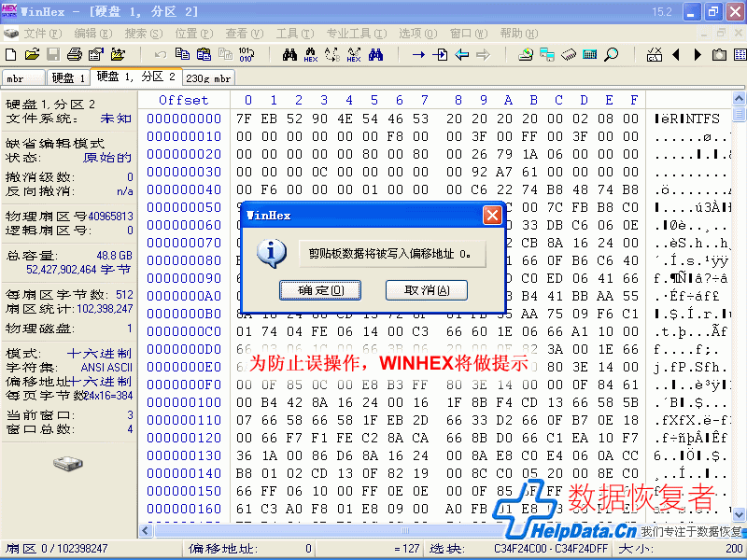Close the WinHex dialog with red X

click(492, 216)
